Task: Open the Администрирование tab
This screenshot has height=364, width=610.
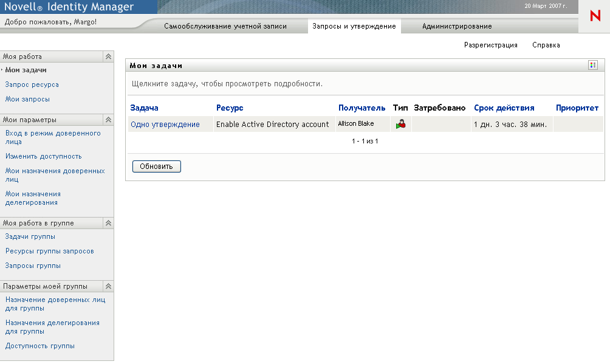Action: [x=457, y=26]
